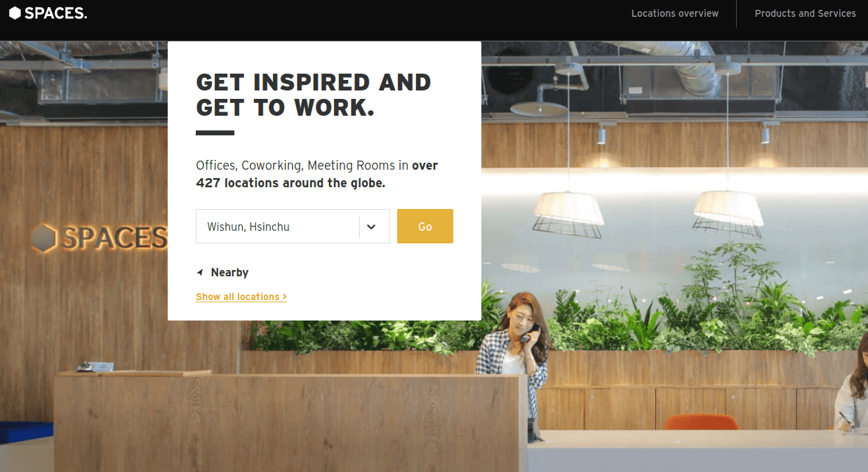This screenshot has height=472, width=868.
Task: Click the bold over 427 locations text
Action: coord(317,175)
